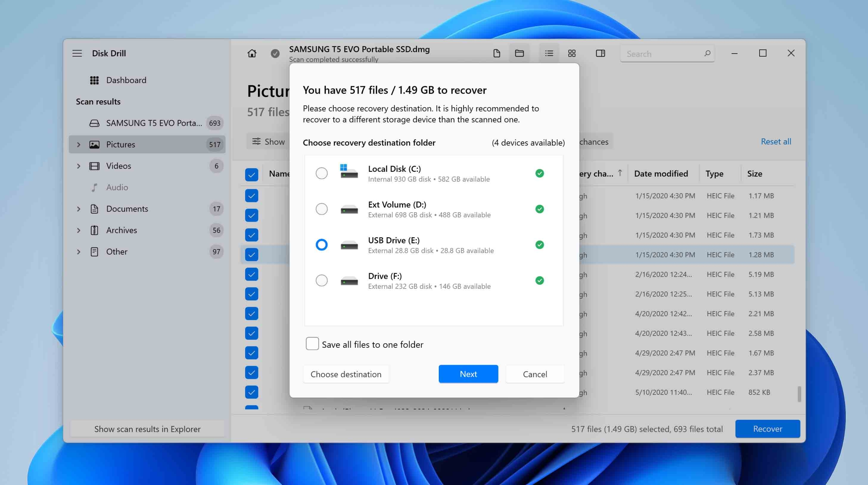Viewport: 868px width, 485px height.
Task: Click the Local Disk (C:) Windows drive icon
Action: click(x=349, y=171)
